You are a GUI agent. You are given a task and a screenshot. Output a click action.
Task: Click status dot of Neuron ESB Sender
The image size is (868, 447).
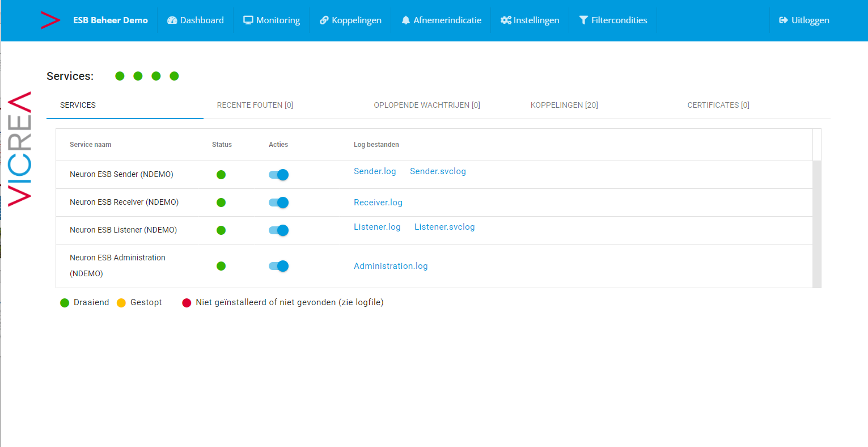[221, 175]
